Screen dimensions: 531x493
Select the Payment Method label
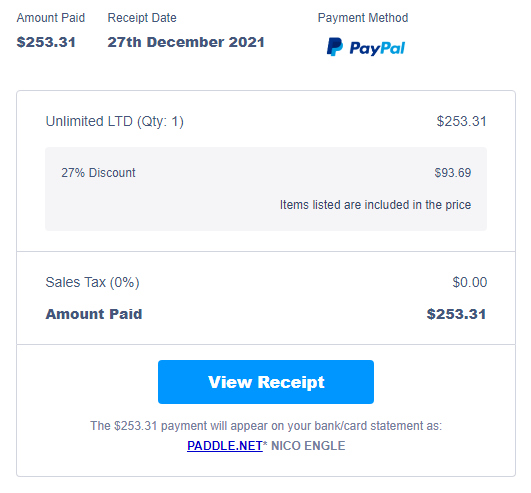pos(363,18)
